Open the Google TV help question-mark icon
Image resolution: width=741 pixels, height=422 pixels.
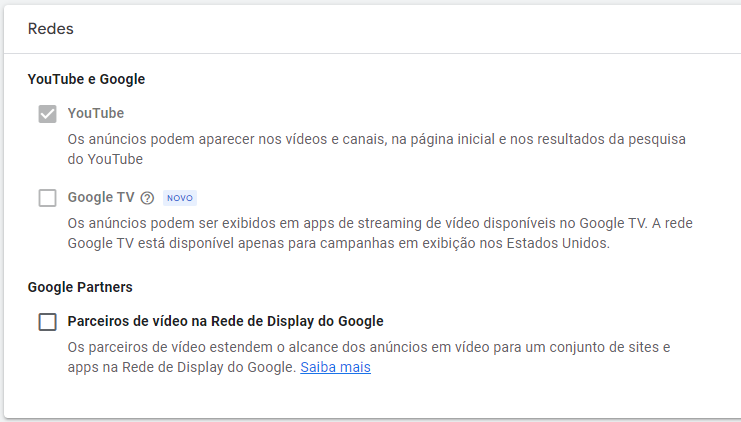pyautogui.click(x=147, y=198)
